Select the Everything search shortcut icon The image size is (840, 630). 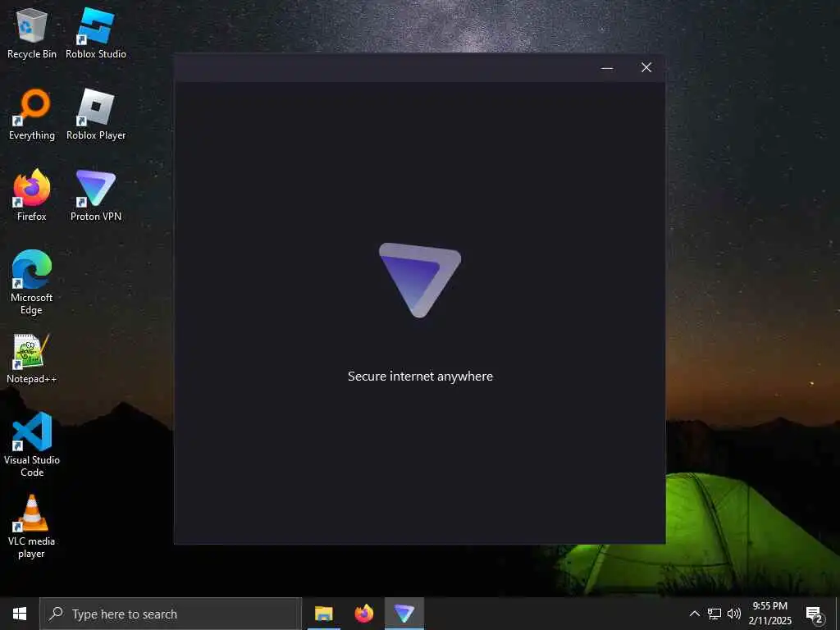pyautogui.click(x=32, y=115)
